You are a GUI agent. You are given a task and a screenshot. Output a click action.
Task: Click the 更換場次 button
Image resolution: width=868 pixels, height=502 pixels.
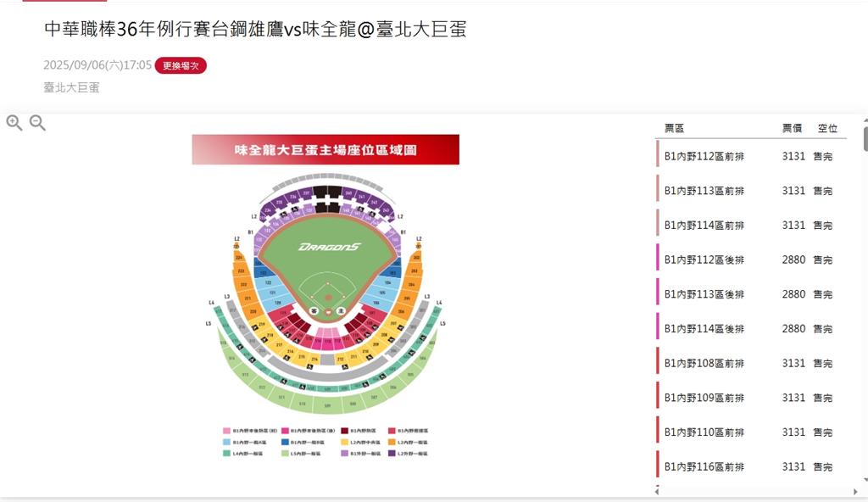(181, 65)
